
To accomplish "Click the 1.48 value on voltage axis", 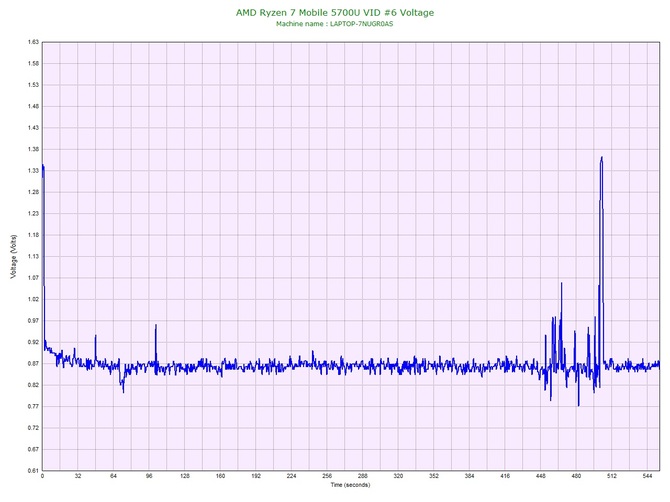I will (33, 106).
